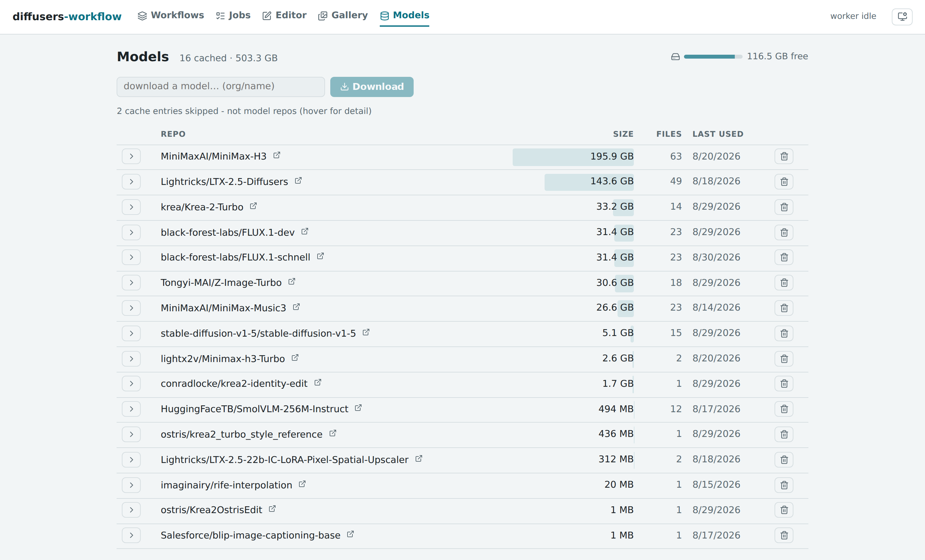The width and height of the screenshot is (925, 560).
Task: Delete the MiniMaxAI/MiniMax-H3 model
Action: point(784,157)
